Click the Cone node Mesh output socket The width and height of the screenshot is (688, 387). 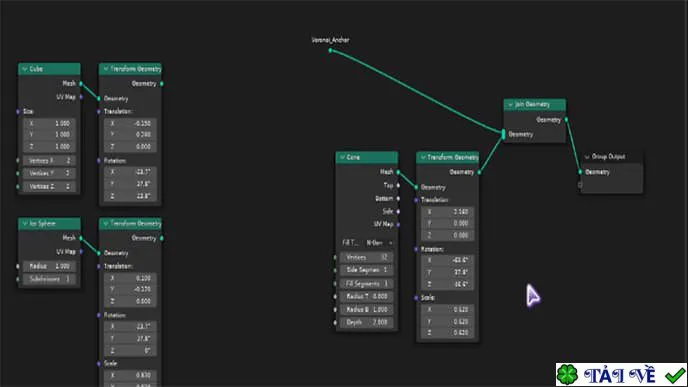[x=398, y=172]
